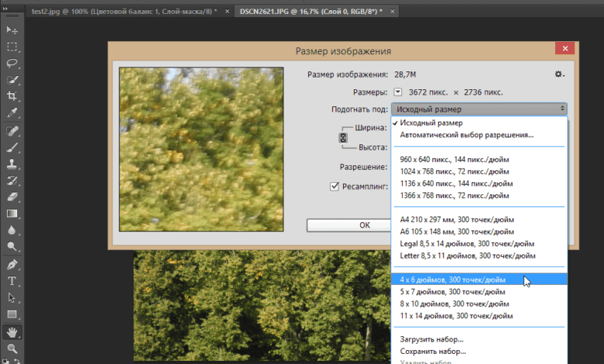Click Загрузить набор... to load preset
The image size is (604, 364).
pyautogui.click(x=431, y=339)
